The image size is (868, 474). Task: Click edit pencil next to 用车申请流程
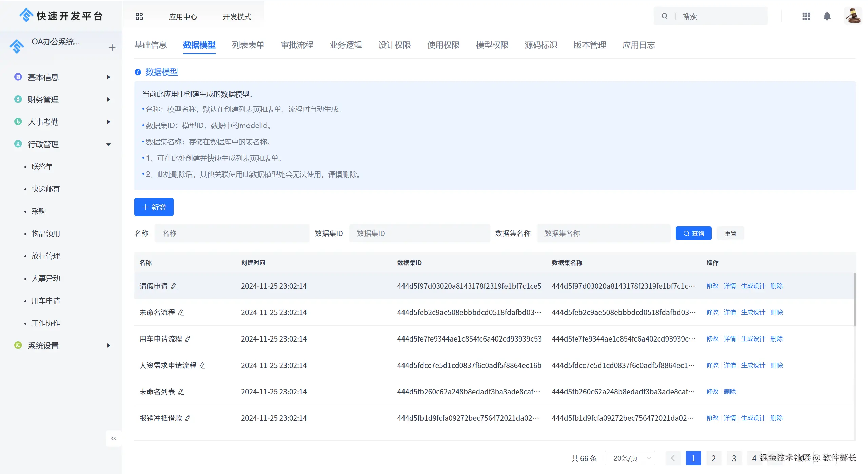click(x=188, y=339)
